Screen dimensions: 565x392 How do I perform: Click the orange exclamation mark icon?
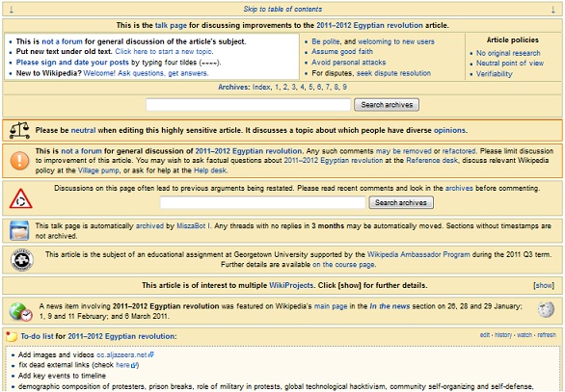19,160
